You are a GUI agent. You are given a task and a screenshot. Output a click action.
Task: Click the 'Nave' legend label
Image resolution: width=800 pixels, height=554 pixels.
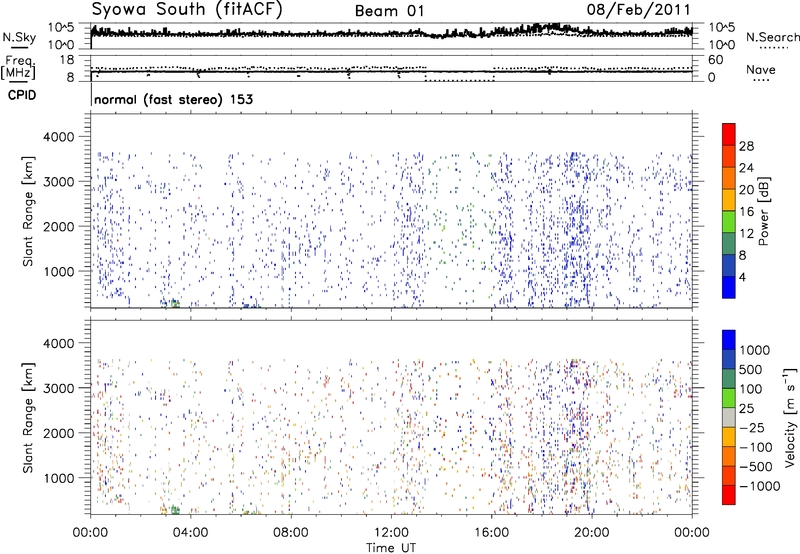(761, 70)
